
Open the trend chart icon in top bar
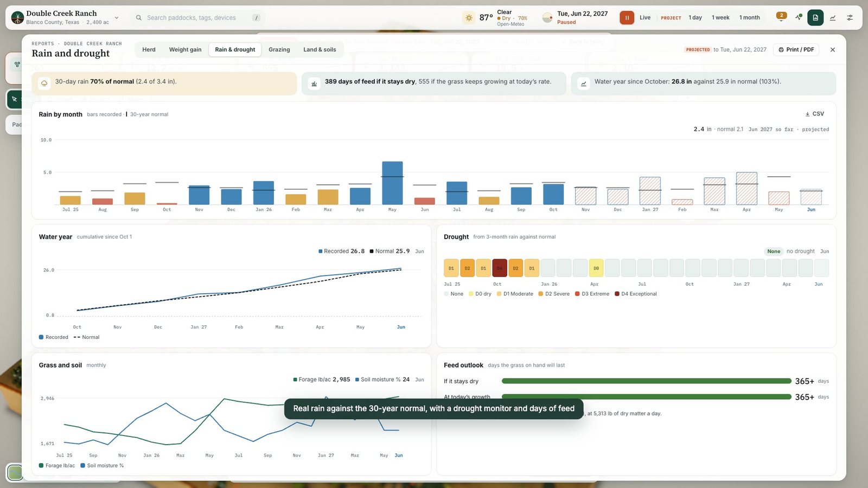tap(833, 17)
